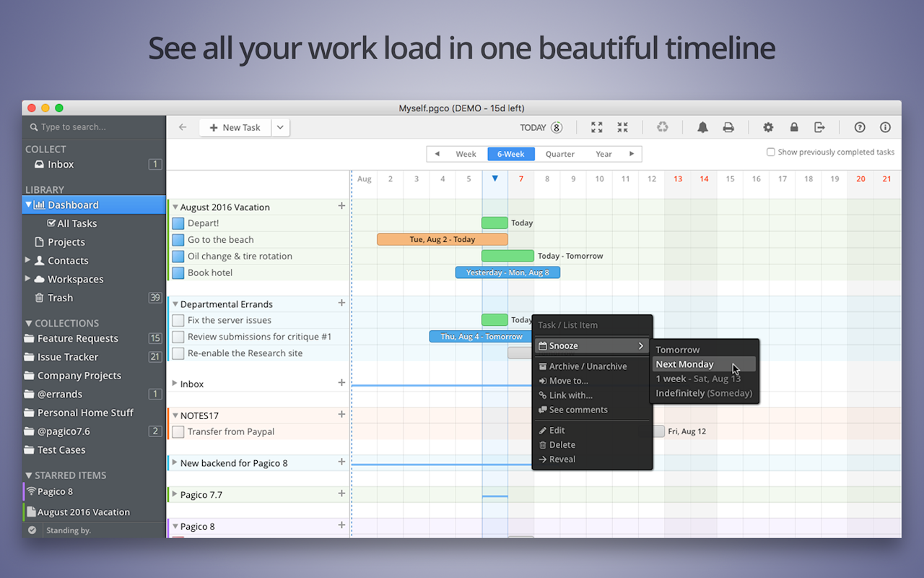Click the print icon
This screenshot has height=578, width=924.
coord(728,127)
